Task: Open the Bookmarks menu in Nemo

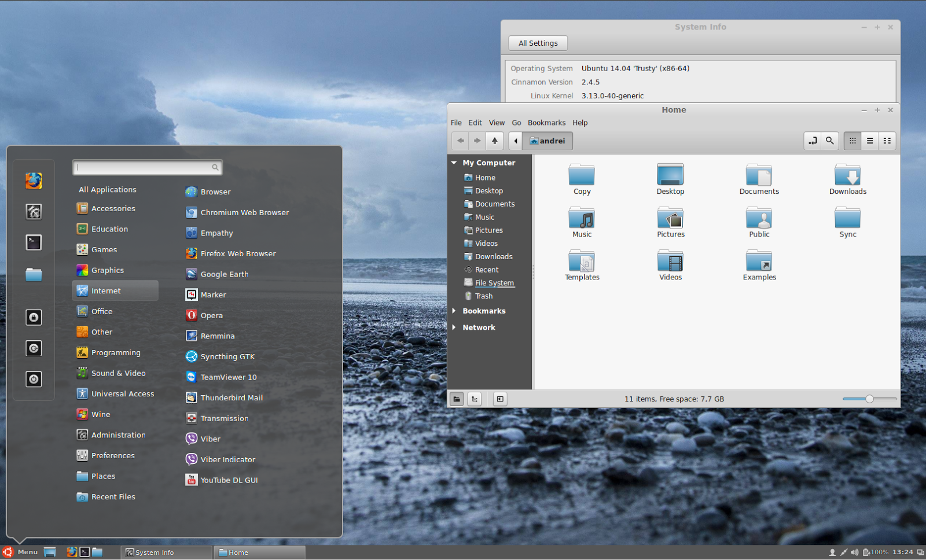Action: tap(546, 123)
